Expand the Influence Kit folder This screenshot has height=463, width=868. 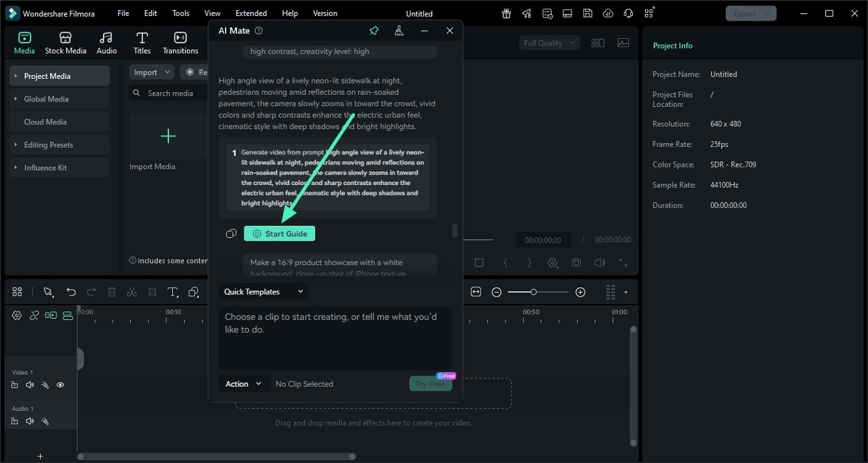(x=16, y=168)
